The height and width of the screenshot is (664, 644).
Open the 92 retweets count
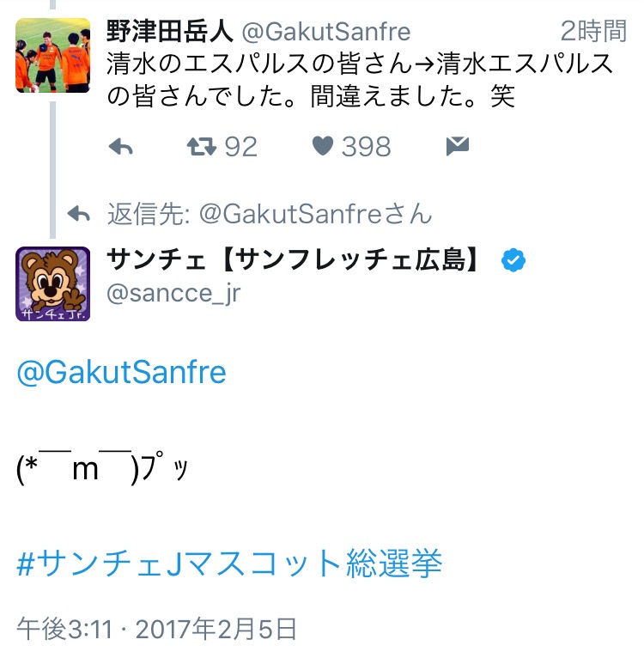point(240,147)
